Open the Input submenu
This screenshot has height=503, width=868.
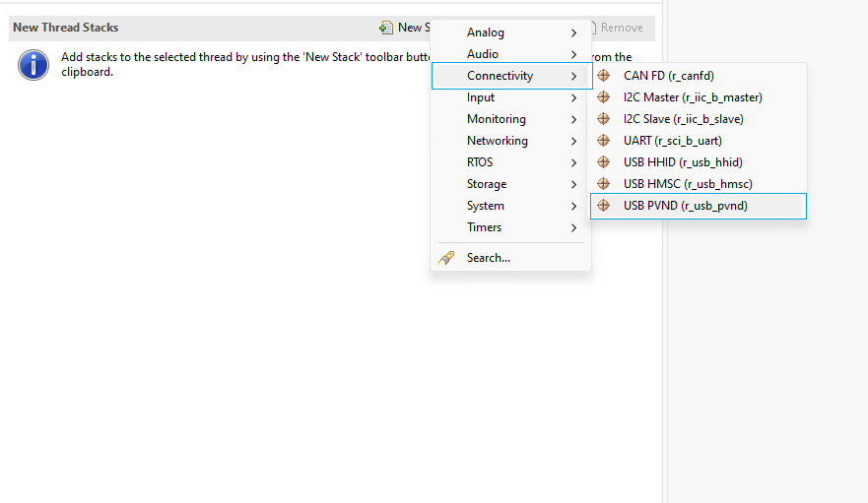(x=510, y=97)
